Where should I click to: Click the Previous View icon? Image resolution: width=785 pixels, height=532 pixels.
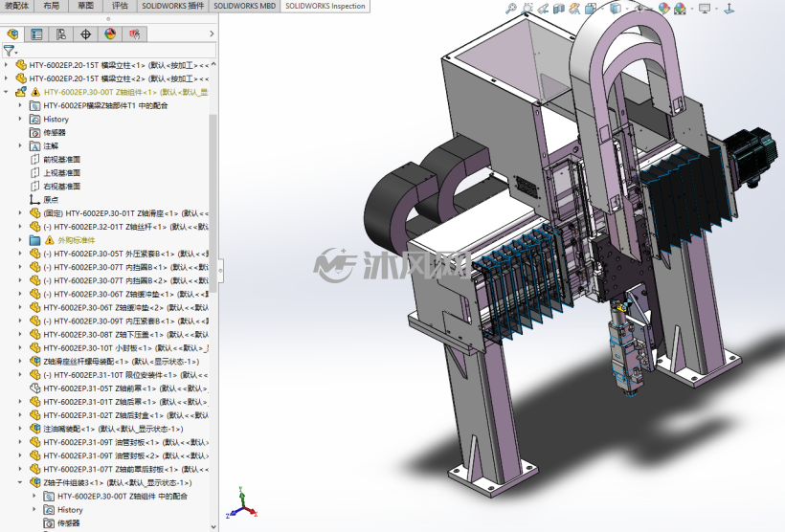(543, 9)
